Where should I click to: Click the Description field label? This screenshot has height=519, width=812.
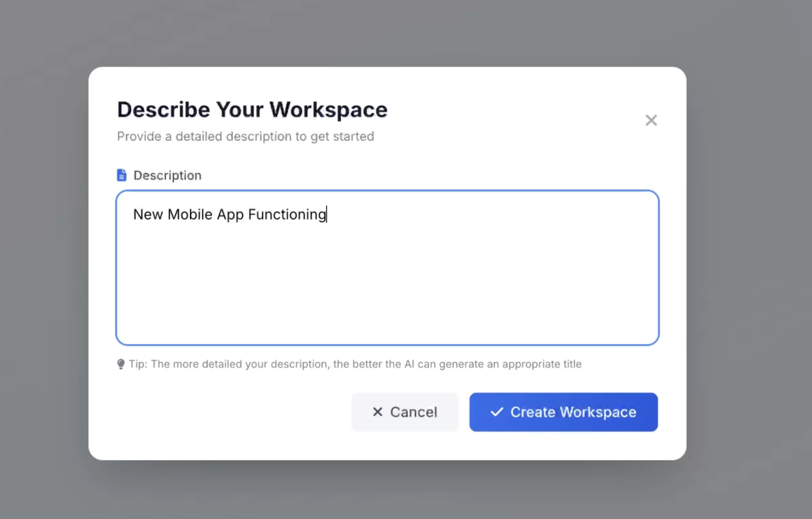(x=168, y=175)
